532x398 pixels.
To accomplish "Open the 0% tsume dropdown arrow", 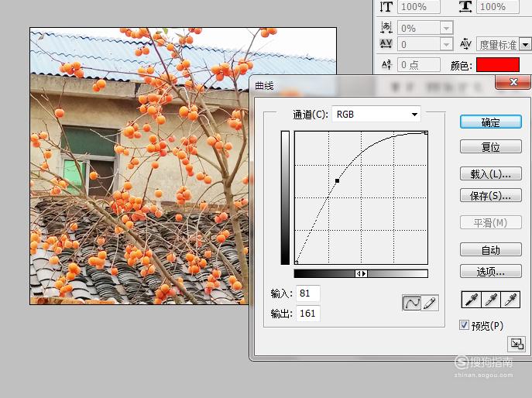I will [447, 28].
